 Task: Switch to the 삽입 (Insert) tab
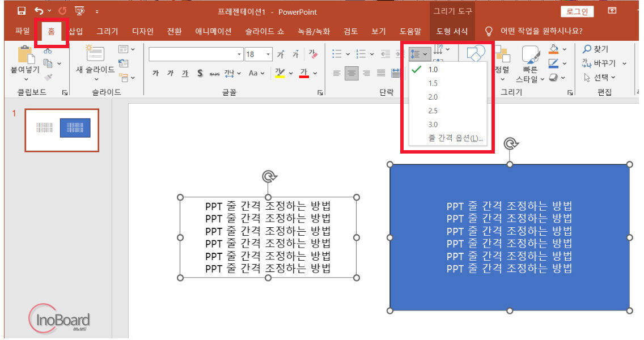(75, 31)
